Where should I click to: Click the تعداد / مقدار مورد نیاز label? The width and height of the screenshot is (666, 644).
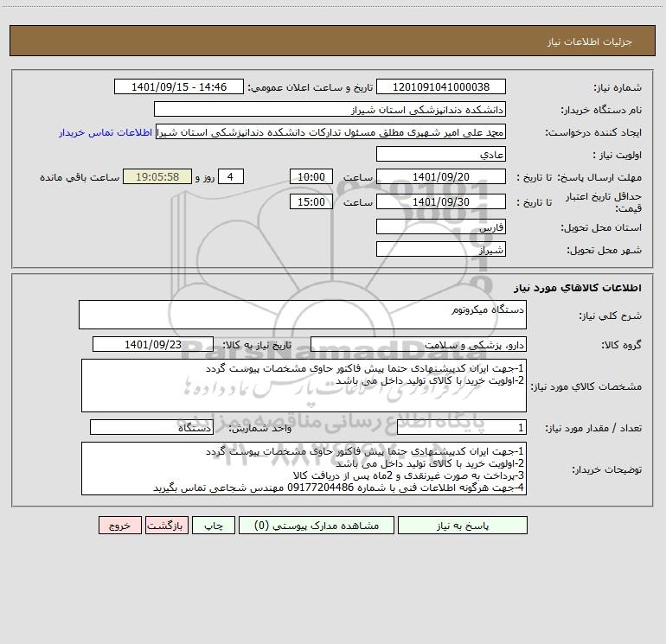click(593, 429)
